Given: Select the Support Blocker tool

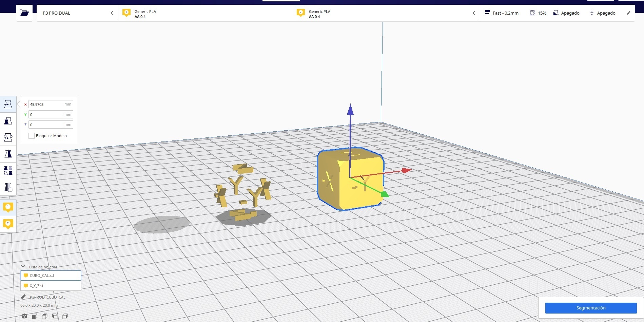Looking at the screenshot, I should coord(8,187).
